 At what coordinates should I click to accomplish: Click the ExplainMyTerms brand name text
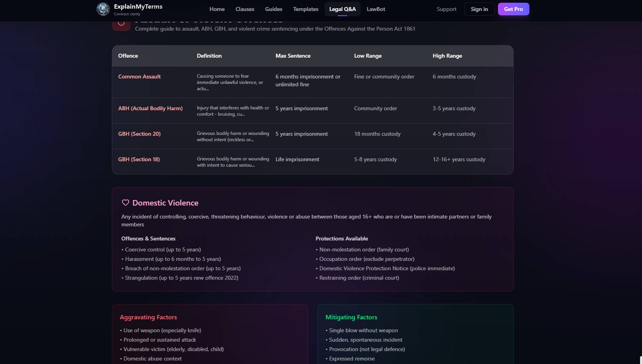pos(138,7)
